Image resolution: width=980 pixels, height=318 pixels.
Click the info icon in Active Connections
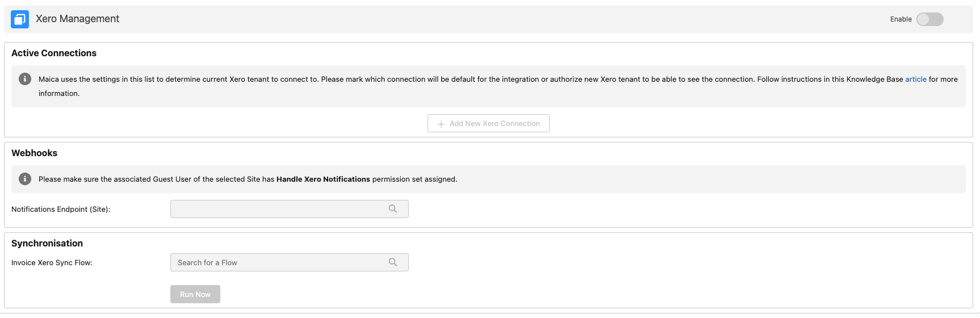coord(25,79)
